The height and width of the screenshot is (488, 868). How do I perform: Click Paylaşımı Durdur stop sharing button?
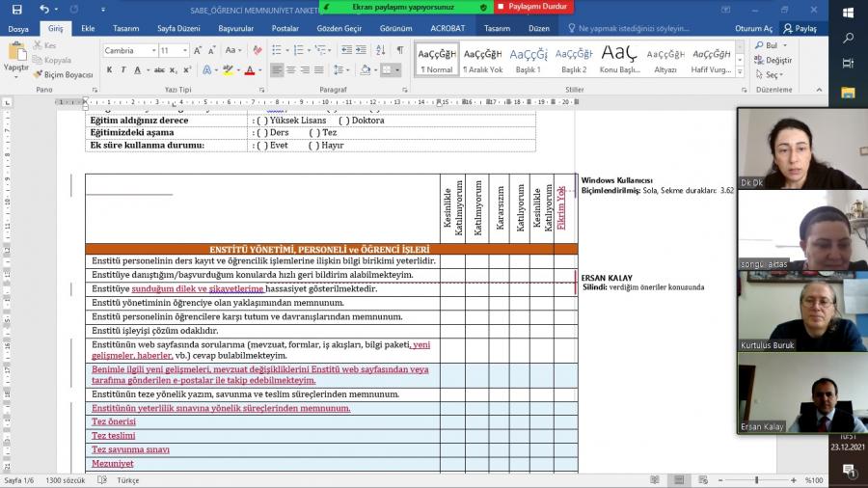click(533, 7)
